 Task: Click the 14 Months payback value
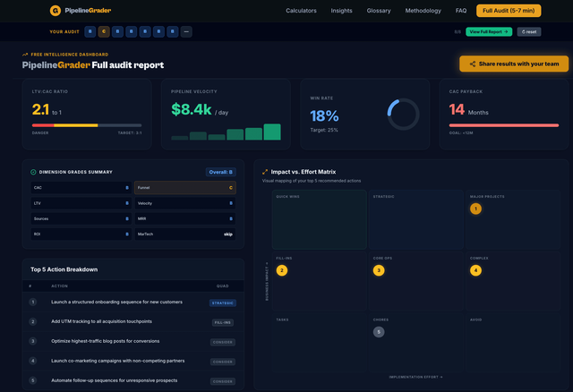coord(468,109)
